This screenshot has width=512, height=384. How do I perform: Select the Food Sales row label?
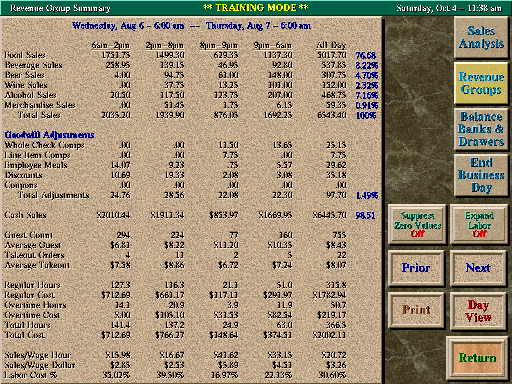point(25,55)
